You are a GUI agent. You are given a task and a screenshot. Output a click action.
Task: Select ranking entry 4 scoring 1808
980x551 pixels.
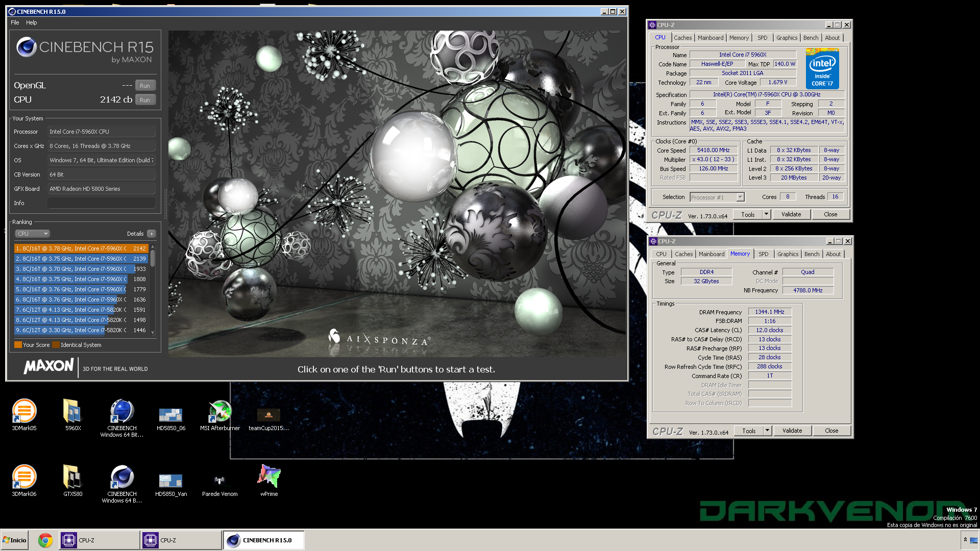point(81,279)
